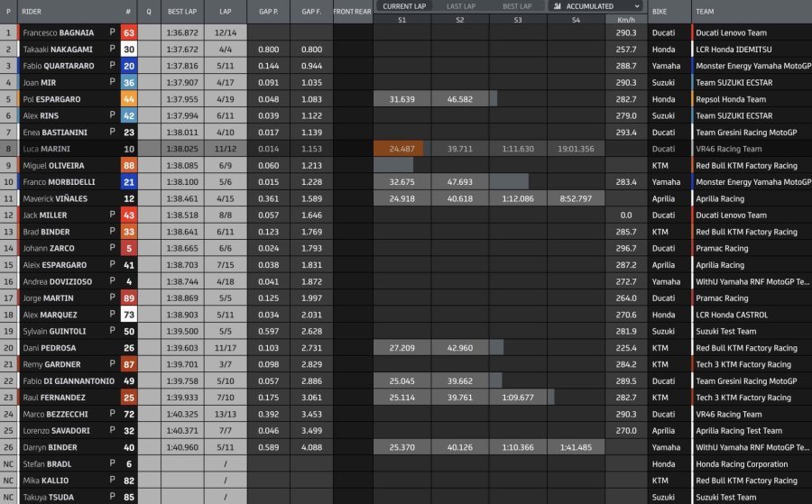Switch to the Last Lap tab

click(x=460, y=5)
